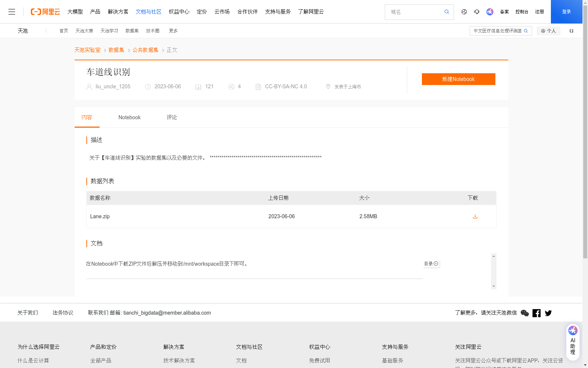
Task: Click the domain search magnifier icon
Action: coord(447,12)
